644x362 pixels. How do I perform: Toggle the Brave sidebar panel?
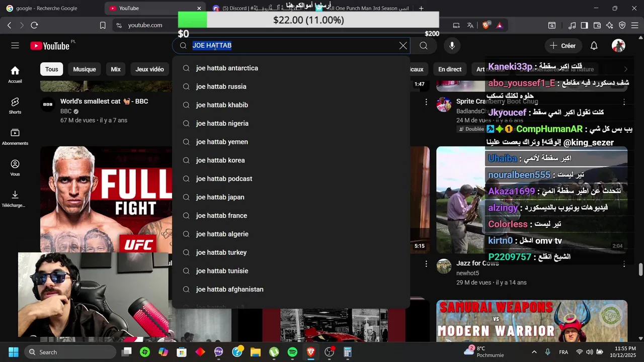584,25
